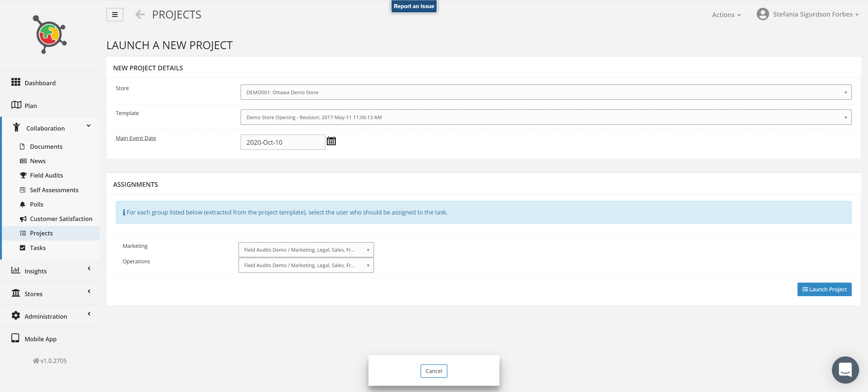
Task: Open Field Audits in sidebar
Action: [46, 175]
